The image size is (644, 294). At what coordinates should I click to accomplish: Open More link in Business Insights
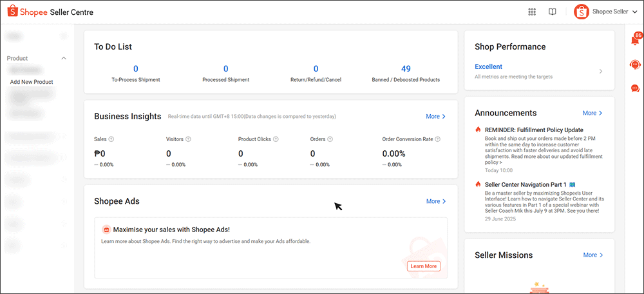point(435,117)
